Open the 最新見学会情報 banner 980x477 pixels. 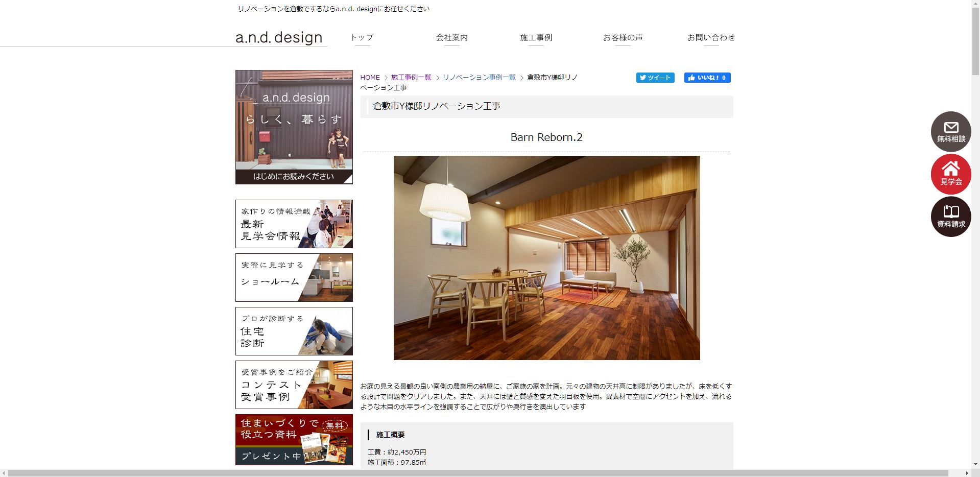pyautogui.click(x=294, y=224)
